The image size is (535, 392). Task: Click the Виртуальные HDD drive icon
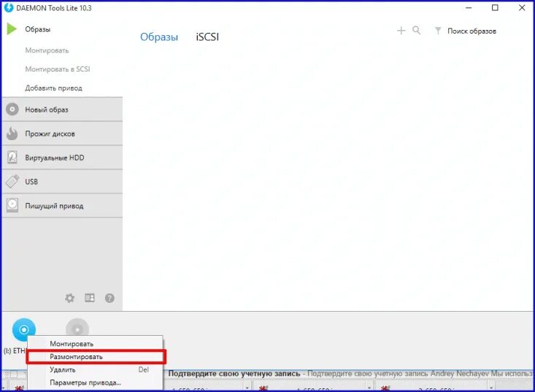click(12, 157)
